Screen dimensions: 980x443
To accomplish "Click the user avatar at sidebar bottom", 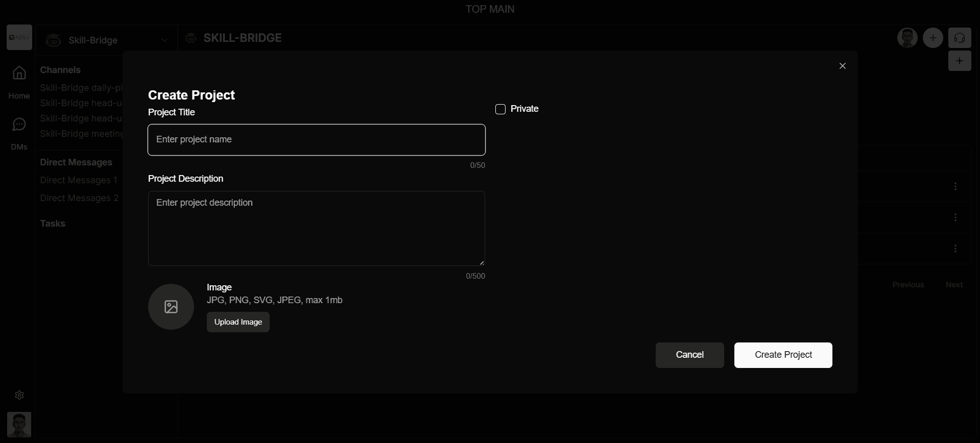I will pos(19,425).
